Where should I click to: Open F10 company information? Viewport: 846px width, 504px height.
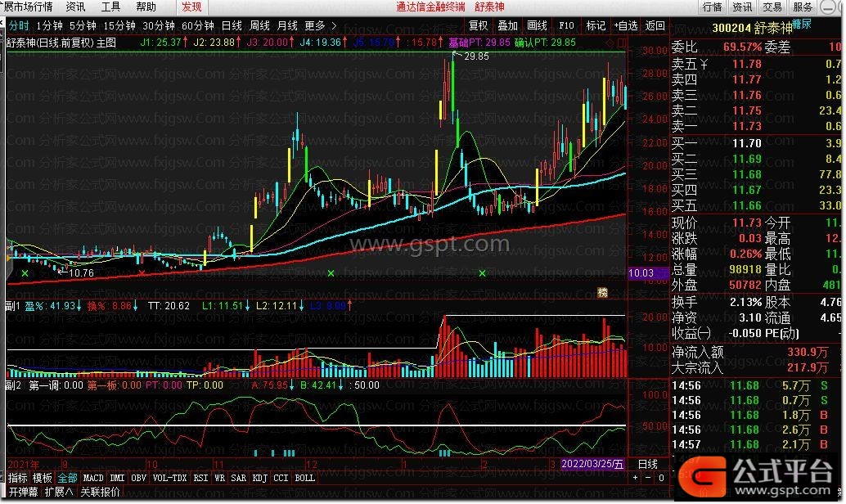566,25
